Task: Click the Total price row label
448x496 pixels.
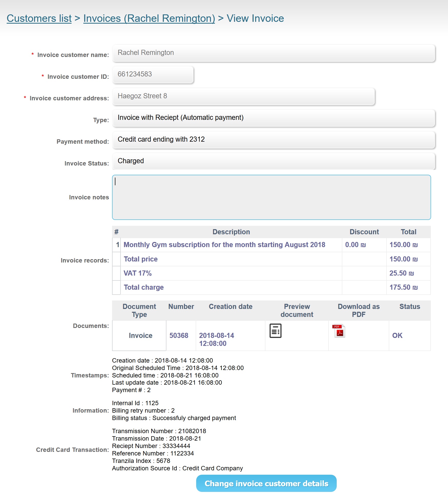Action: tap(141, 259)
